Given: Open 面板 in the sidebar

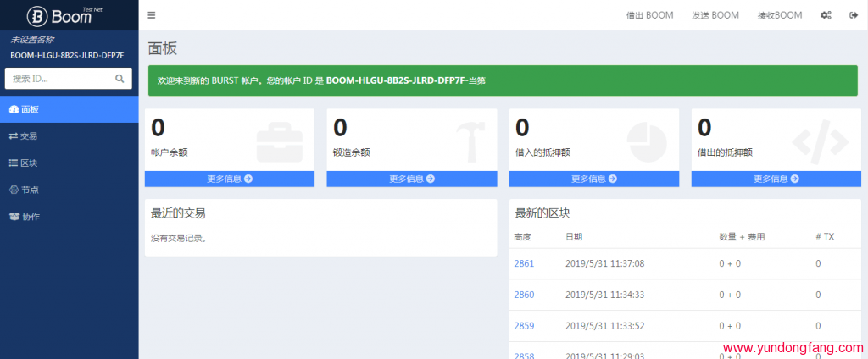Looking at the screenshot, I should (30, 109).
